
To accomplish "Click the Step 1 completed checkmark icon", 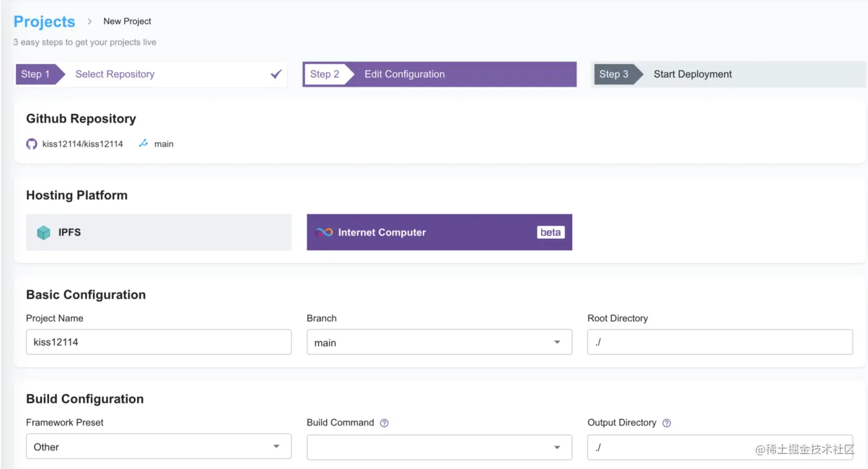I will [276, 74].
